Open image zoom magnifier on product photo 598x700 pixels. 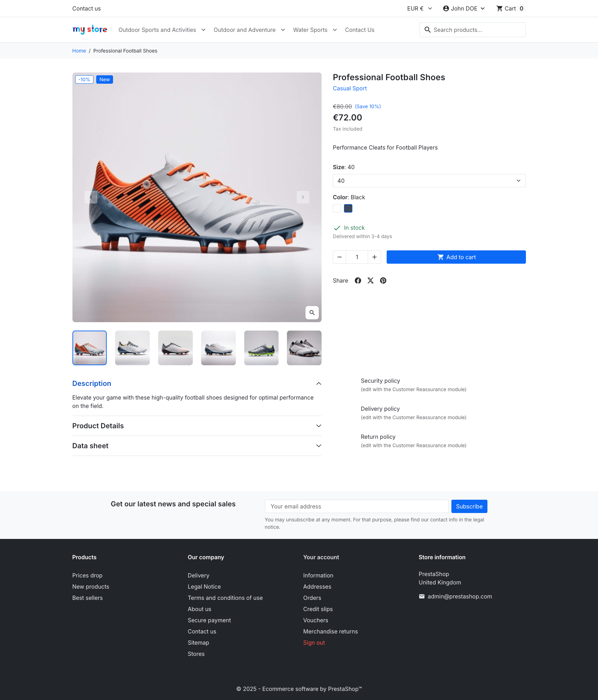click(312, 313)
